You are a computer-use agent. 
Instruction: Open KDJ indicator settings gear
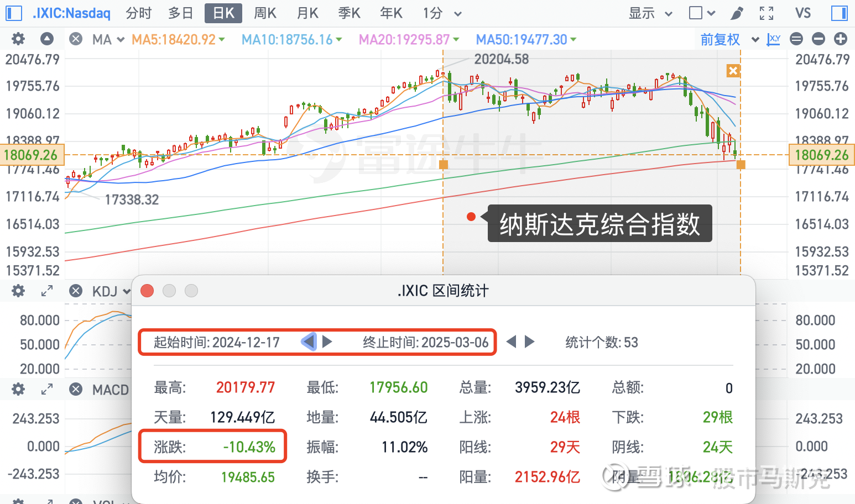17,291
